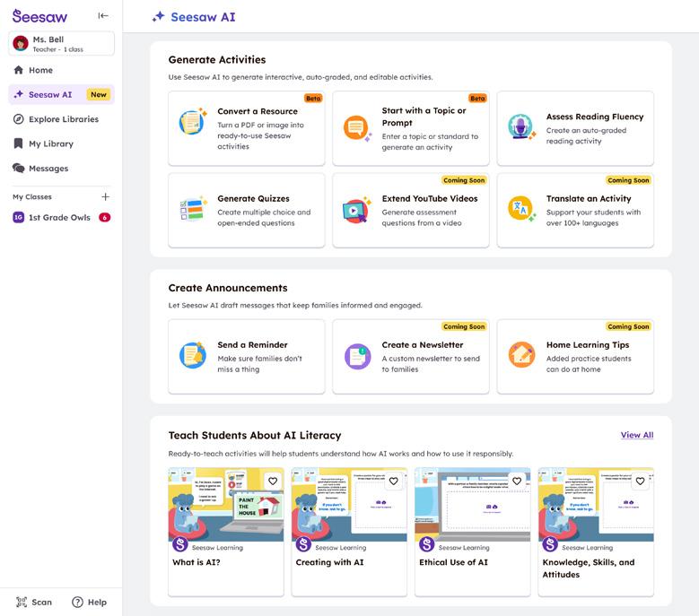Click the Help question mark icon
The width and height of the screenshot is (699, 616).
click(77, 603)
